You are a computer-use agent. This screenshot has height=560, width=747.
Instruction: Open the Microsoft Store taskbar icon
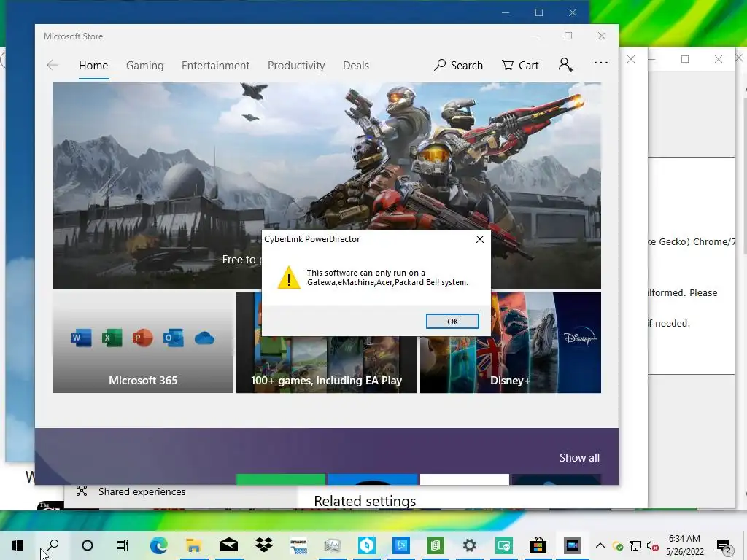pyautogui.click(x=538, y=545)
